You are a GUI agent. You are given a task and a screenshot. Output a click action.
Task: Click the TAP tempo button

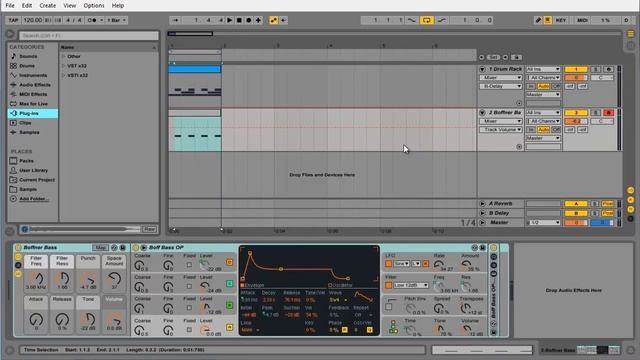coord(13,20)
